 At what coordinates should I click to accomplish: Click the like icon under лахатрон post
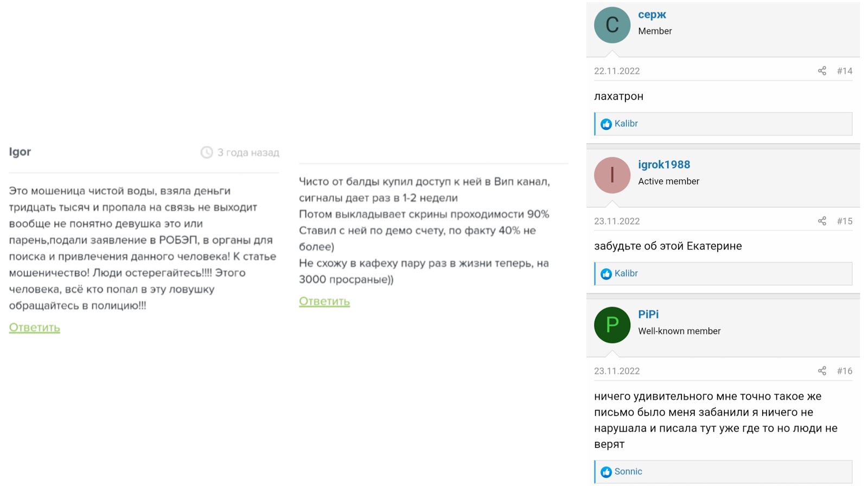(606, 124)
